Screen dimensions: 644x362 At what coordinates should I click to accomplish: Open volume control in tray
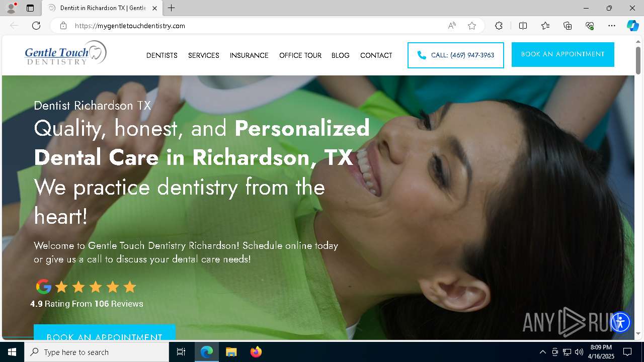579,352
